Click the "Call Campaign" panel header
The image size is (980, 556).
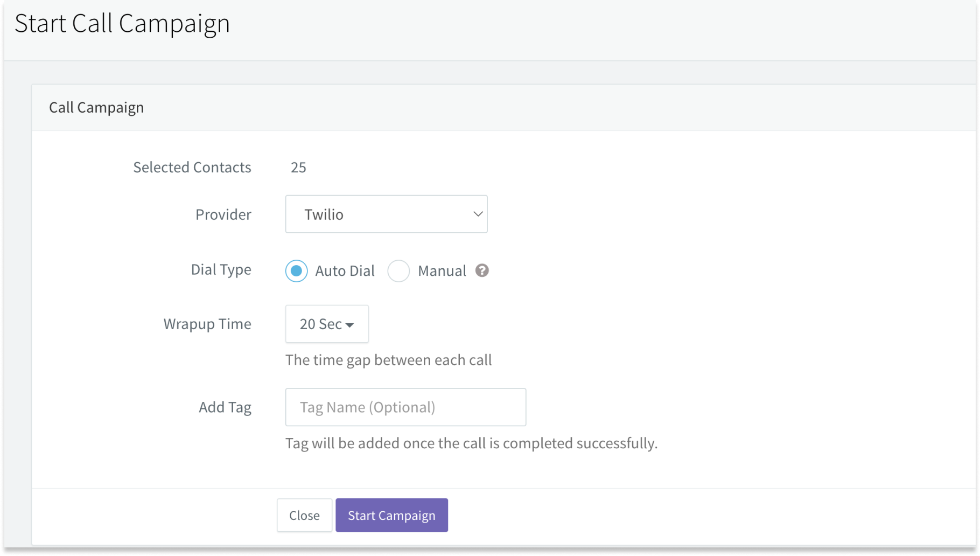click(x=96, y=107)
